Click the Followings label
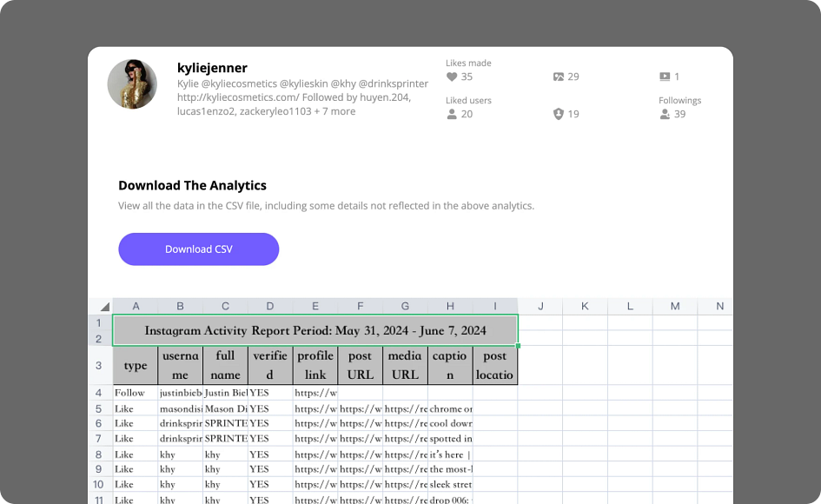Viewport: 821px width, 504px height. point(679,101)
